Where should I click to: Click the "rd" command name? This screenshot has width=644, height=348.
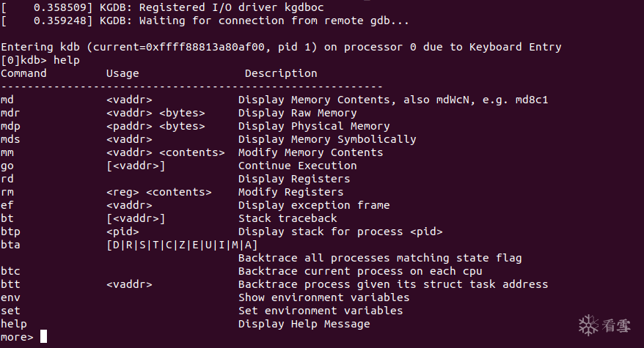pyautogui.click(x=7, y=179)
